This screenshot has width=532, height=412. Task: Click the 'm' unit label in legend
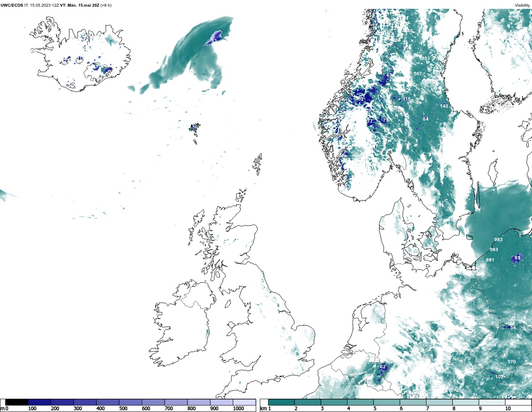(x=2, y=409)
